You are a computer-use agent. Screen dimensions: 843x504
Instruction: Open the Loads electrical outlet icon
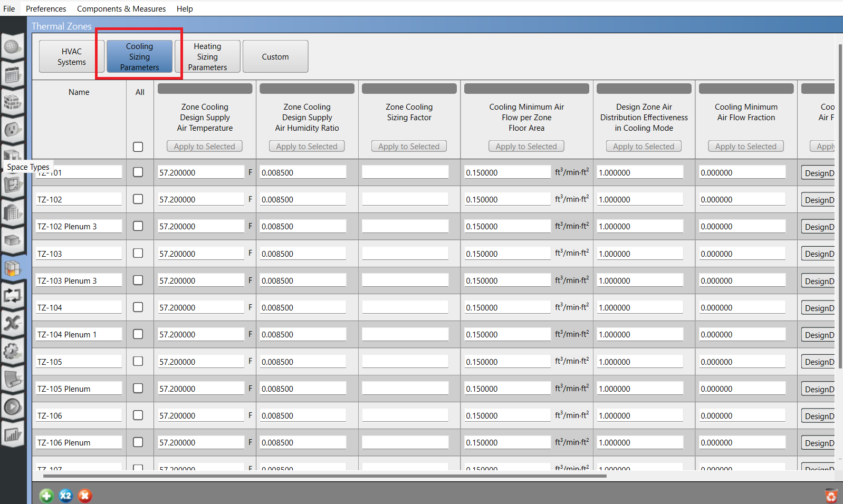coord(13,130)
